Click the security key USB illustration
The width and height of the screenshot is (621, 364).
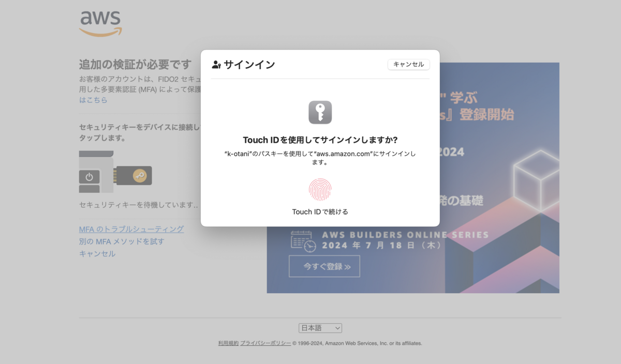point(115,172)
